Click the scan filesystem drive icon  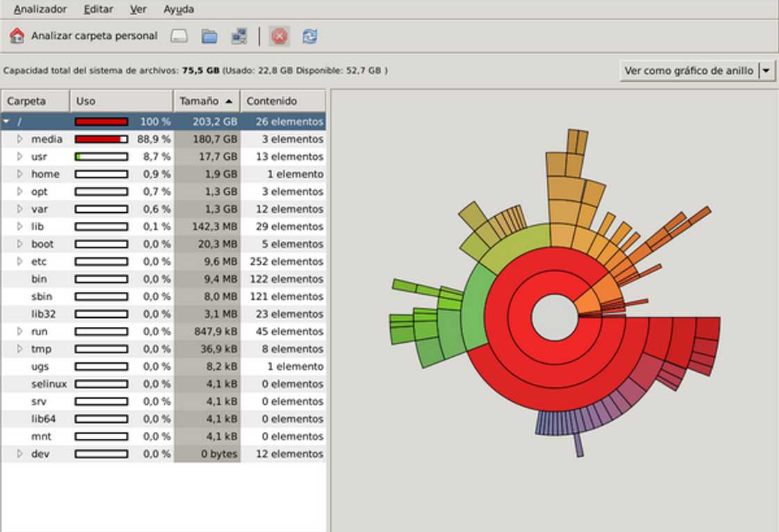coord(179,36)
